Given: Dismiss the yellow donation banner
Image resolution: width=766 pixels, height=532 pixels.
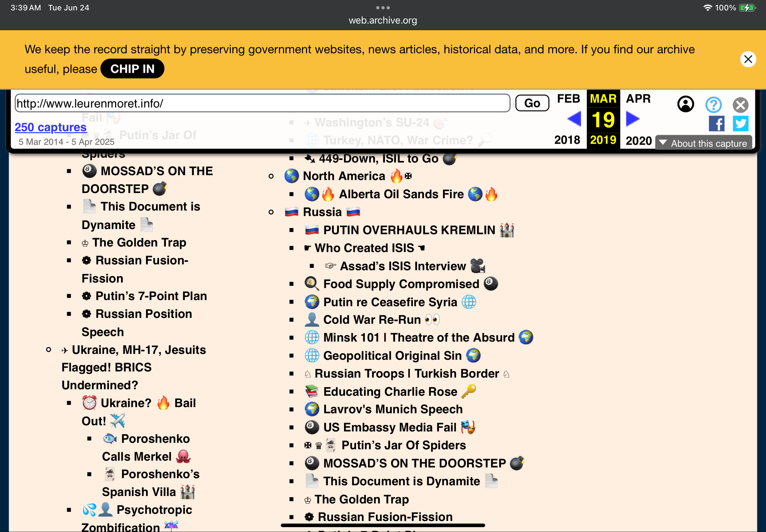Looking at the screenshot, I should pyautogui.click(x=748, y=59).
